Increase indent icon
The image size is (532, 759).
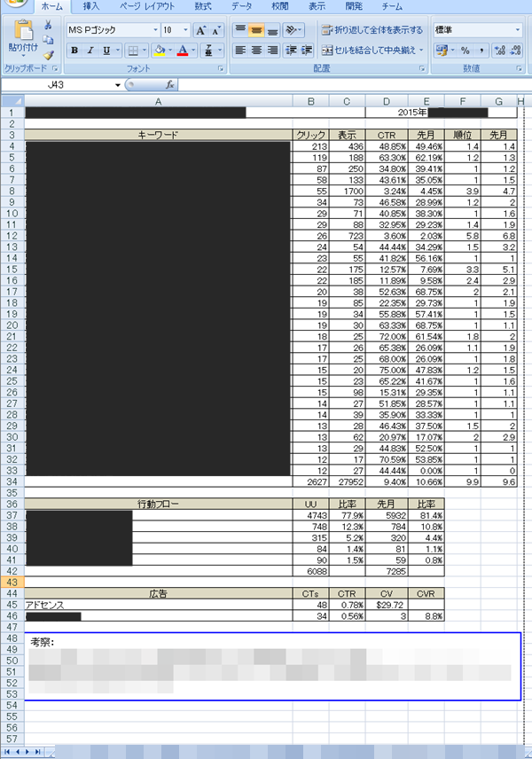coord(307,51)
